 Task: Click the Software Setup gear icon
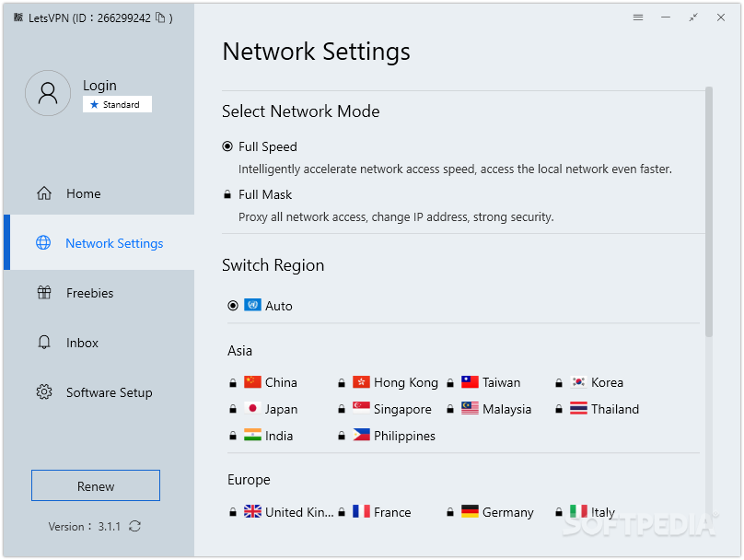click(x=44, y=392)
